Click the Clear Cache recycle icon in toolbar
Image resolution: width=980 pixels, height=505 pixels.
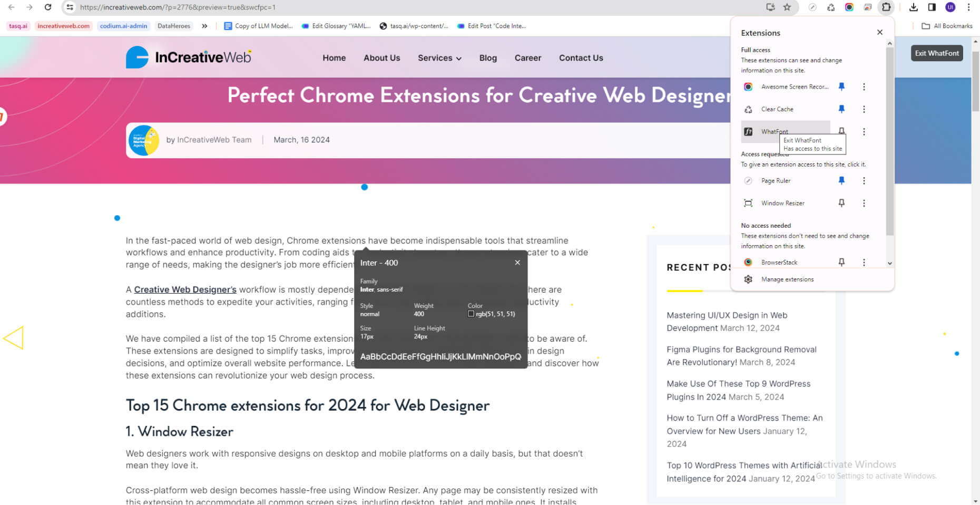pyautogui.click(x=831, y=7)
